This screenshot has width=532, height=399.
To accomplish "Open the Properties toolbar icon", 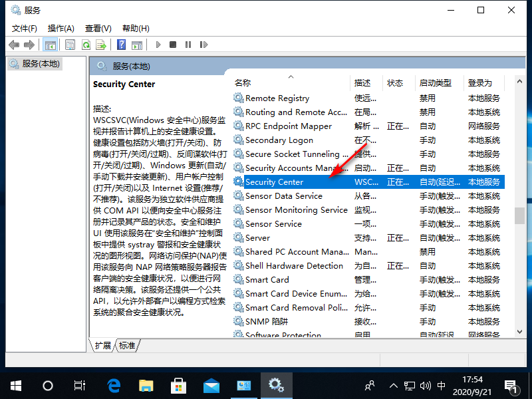I will 70,45.
